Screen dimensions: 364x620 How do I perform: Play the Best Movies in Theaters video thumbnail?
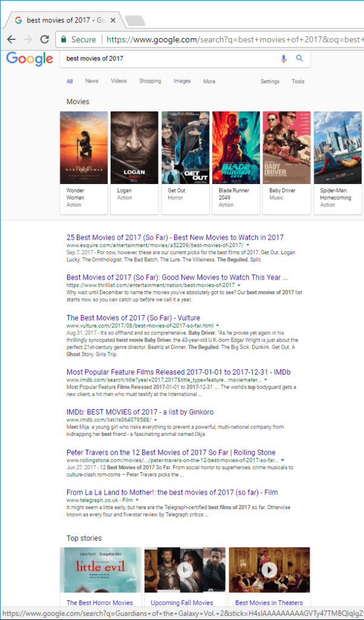click(269, 570)
